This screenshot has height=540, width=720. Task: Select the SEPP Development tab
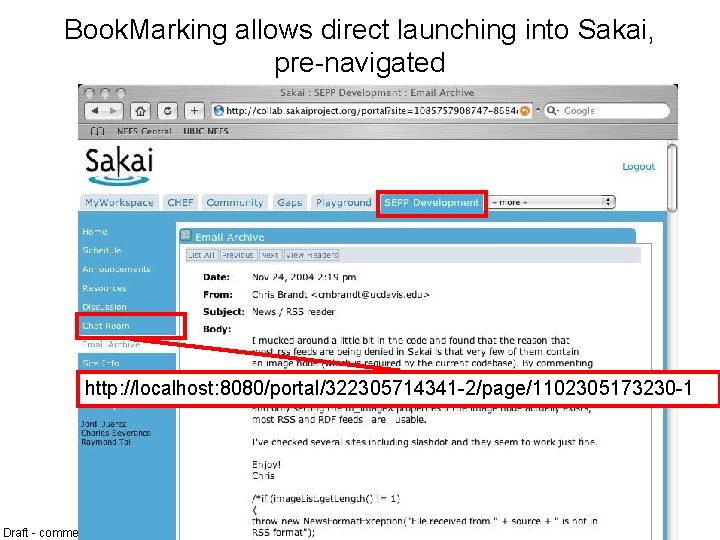(x=432, y=203)
